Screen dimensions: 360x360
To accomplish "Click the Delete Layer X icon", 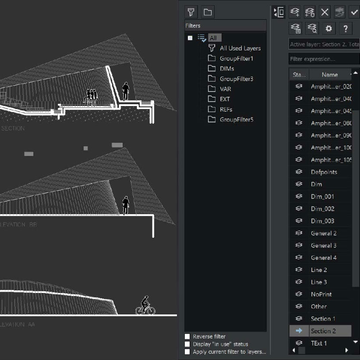I will [x=325, y=12].
